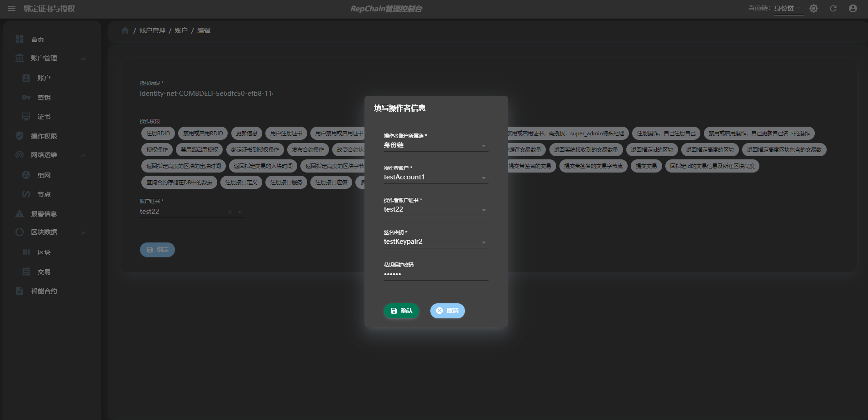Screen dimensions: 868x420
Task: Click the 组网 group icon
Action: [x=26, y=175]
